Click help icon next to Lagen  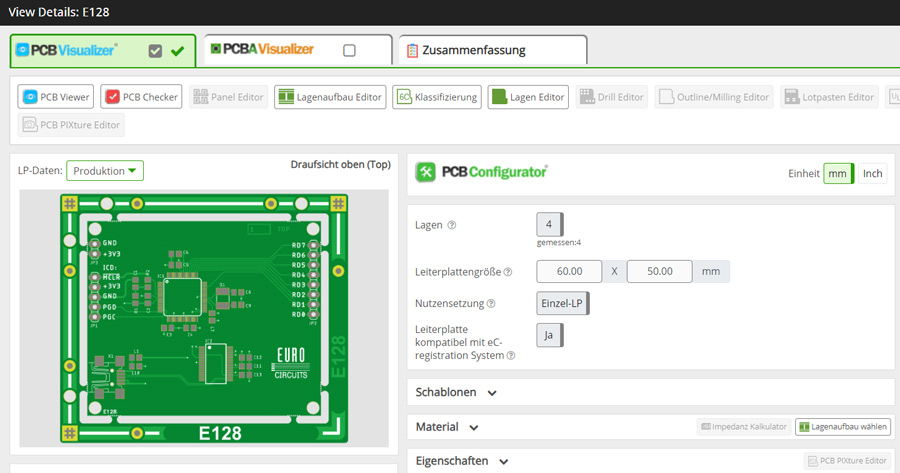click(452, 226)
